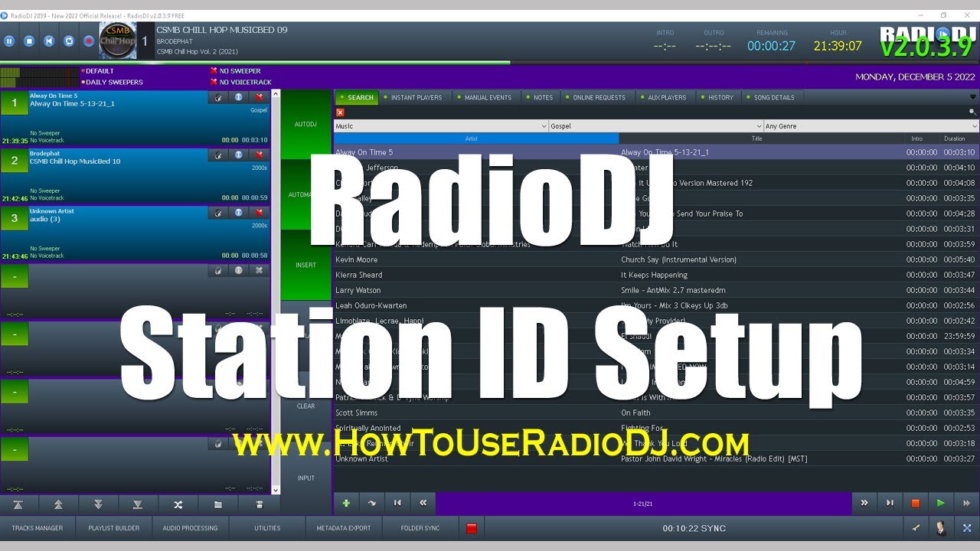Add selected search result with green plus
980x551 pixels.
pos(346,503)
